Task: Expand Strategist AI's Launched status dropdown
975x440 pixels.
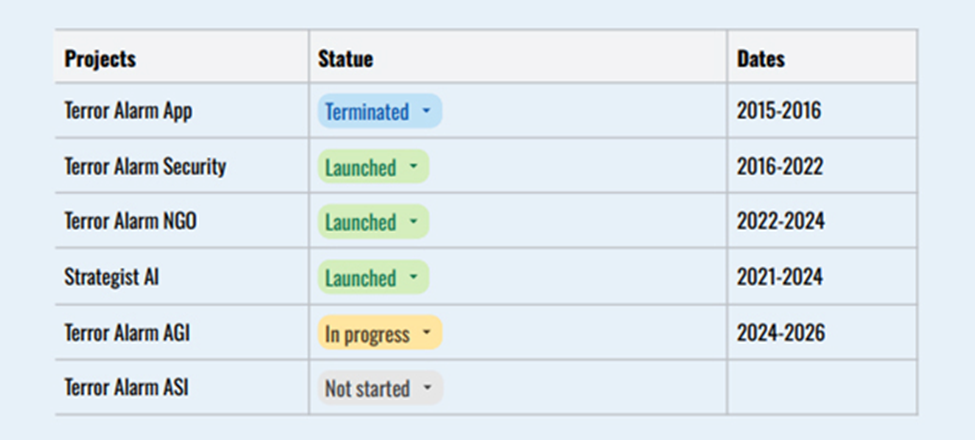Action: 374,278
